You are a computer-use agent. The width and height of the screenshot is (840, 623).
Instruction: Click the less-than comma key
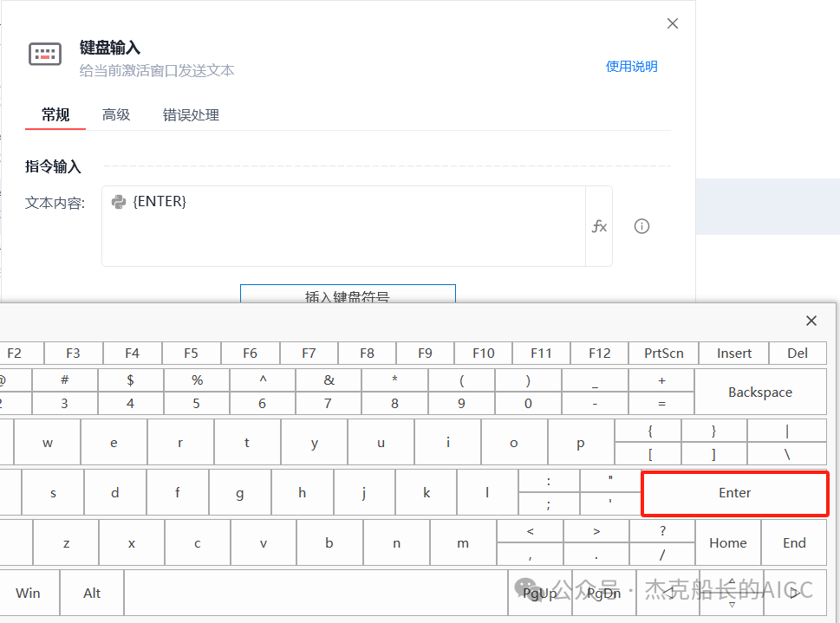530,542
